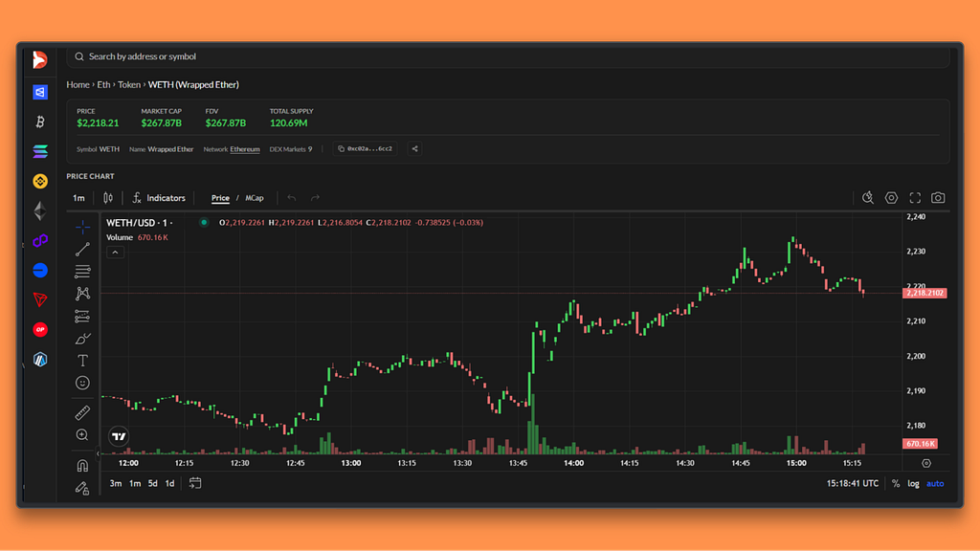Click the Bitcoin network sidebar icon
The width and height of the screenshot is (980, 551).
click(x=40, y=121)
